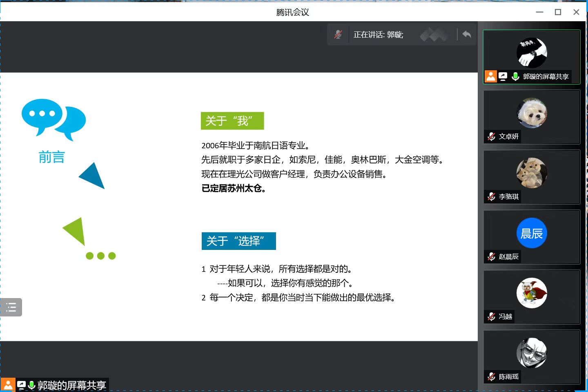
Task: Click the blue 关于"选择" heading
Action: point(238,241)
